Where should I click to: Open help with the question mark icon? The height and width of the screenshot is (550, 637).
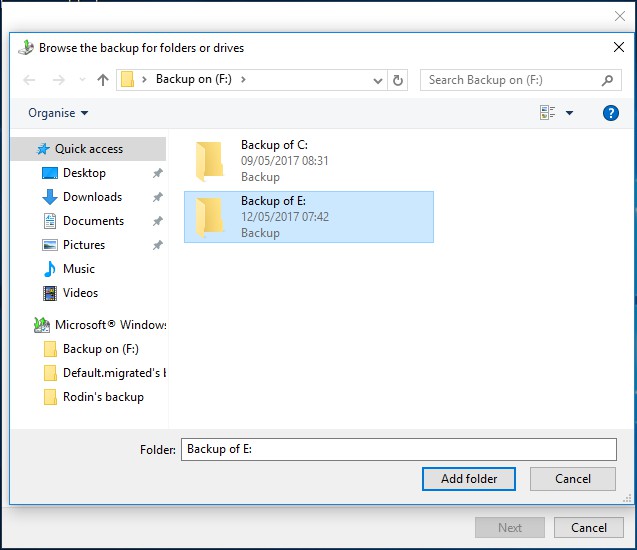tap(611, 113)
